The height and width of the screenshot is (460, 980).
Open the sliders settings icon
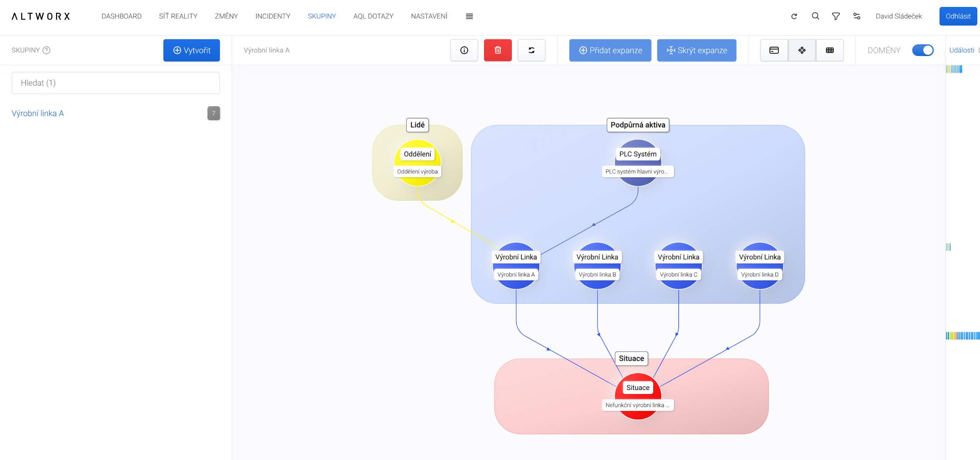coord(857,16)
